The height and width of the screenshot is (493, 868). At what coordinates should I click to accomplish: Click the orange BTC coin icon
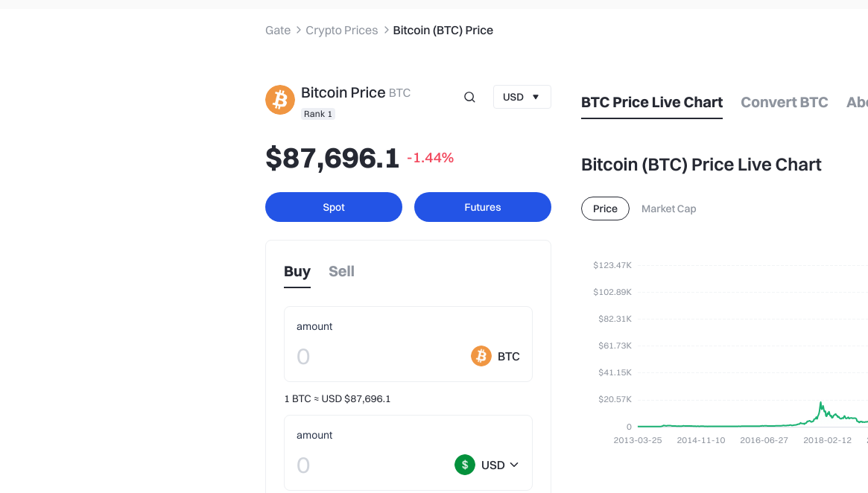pos(481,356)
